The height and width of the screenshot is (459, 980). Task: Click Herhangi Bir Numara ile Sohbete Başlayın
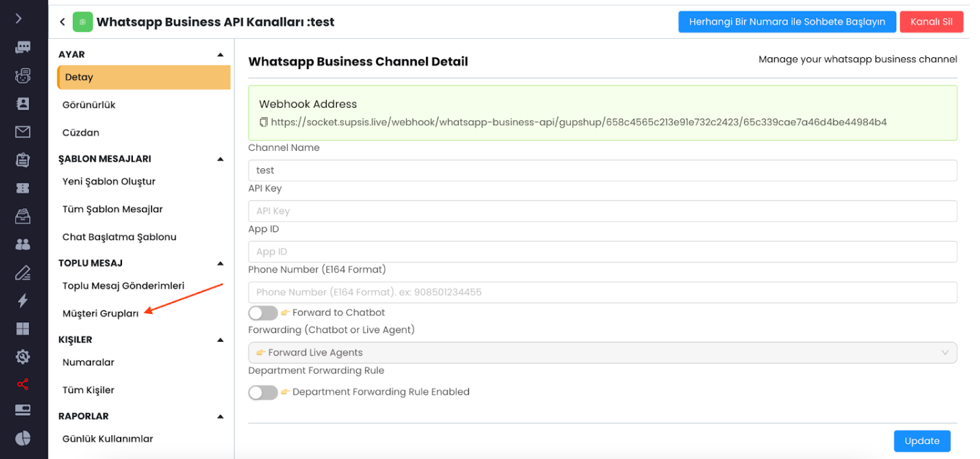pyautogui.click(x=787, y=22)
